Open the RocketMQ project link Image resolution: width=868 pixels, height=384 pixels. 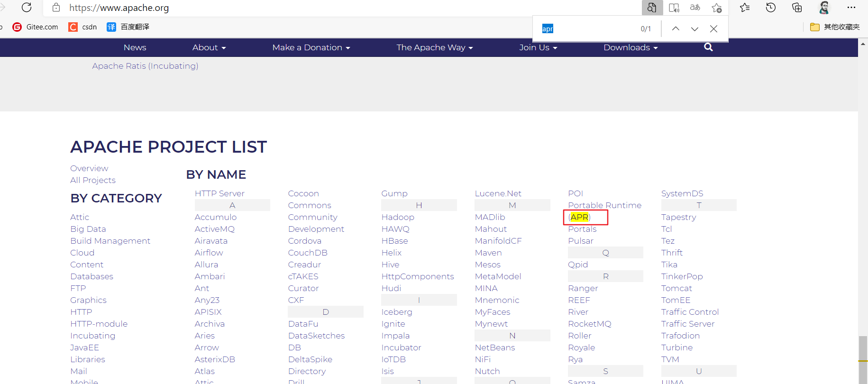click(590, 324)
